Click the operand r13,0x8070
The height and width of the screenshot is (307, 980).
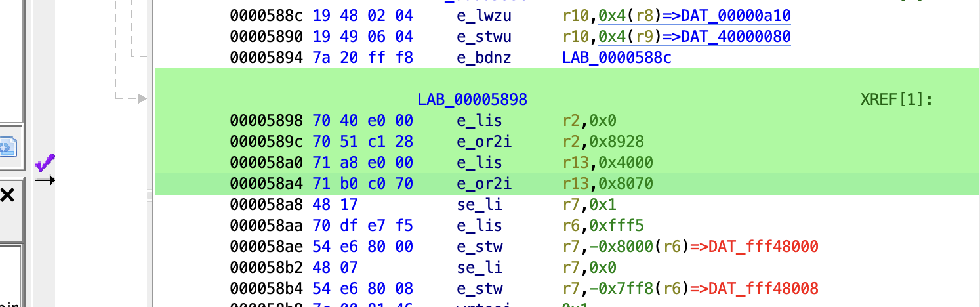(x=607, y=184)
